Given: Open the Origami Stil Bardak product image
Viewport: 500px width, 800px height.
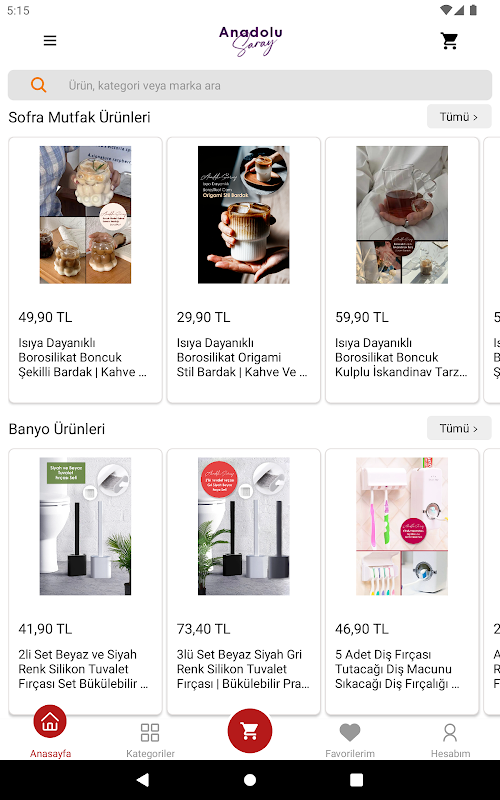Looking at the screenshot, I should pyautogui.click(x=243, y=215).
